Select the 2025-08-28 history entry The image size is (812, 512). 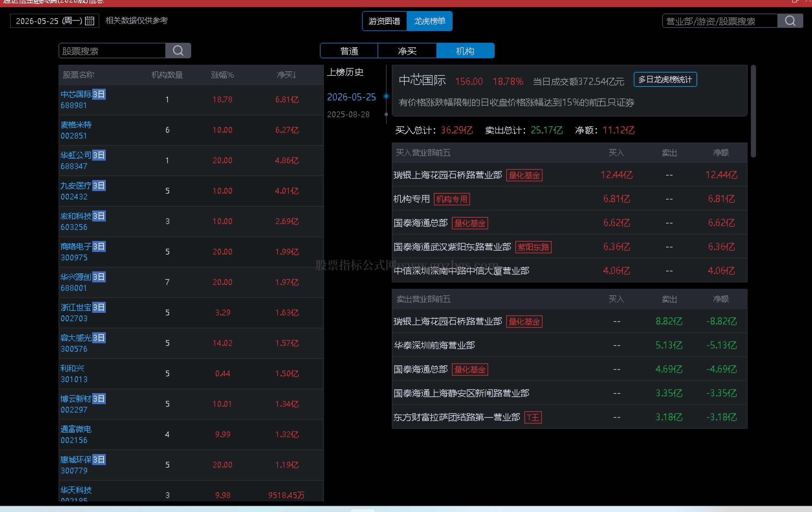(348, 115)
